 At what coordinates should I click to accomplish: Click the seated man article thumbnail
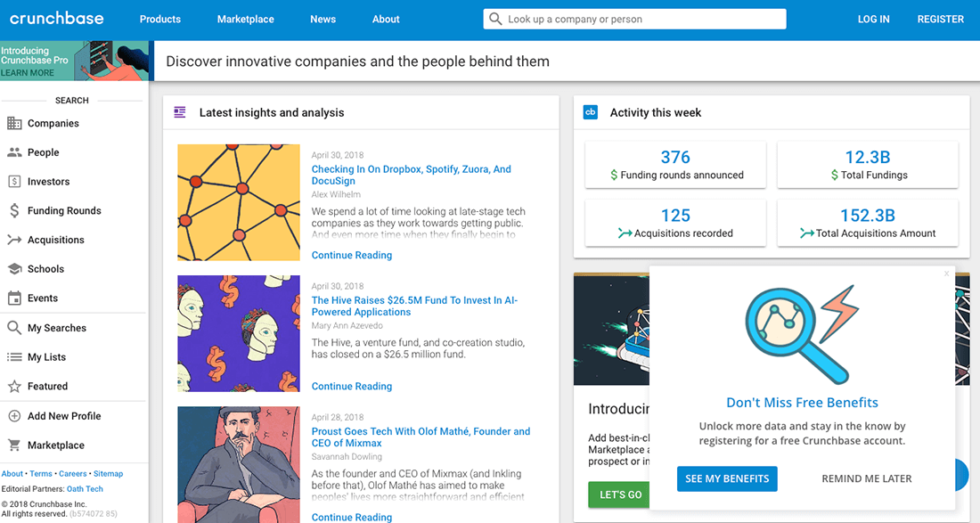pyautogui.click(x=239, y=465)
